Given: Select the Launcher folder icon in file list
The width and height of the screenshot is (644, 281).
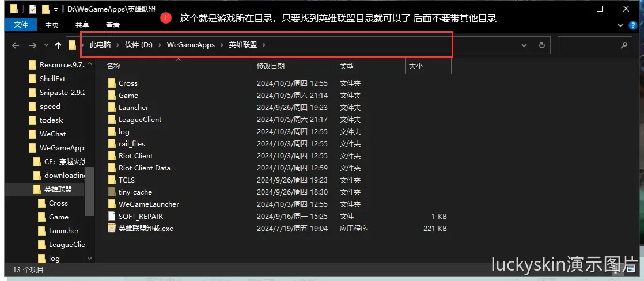Looking at the screenshot, I should [112, 107].
